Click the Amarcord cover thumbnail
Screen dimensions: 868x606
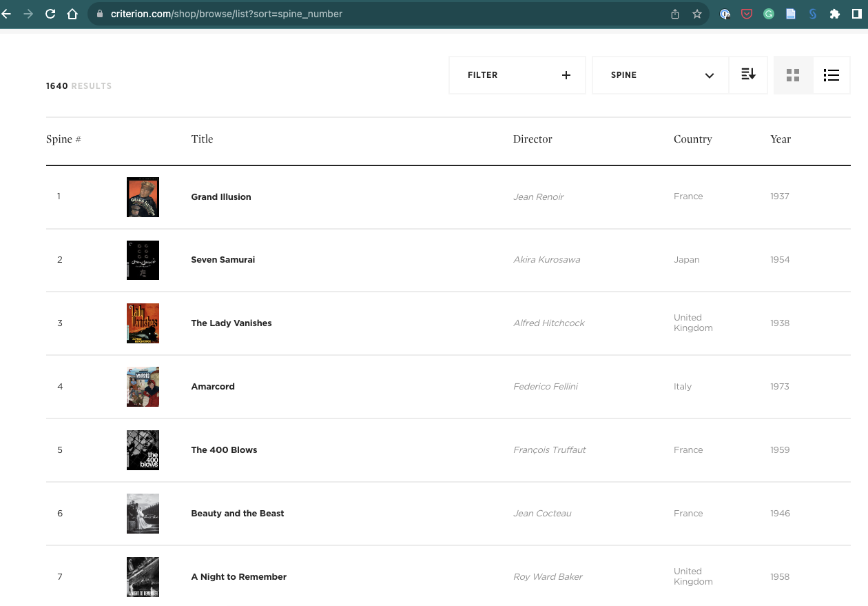143,387
